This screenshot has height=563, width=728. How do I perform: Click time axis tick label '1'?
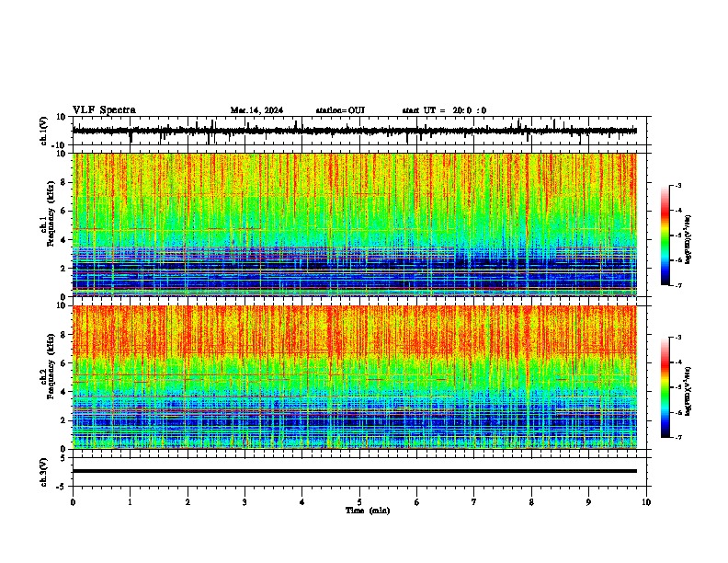[130, 502]
